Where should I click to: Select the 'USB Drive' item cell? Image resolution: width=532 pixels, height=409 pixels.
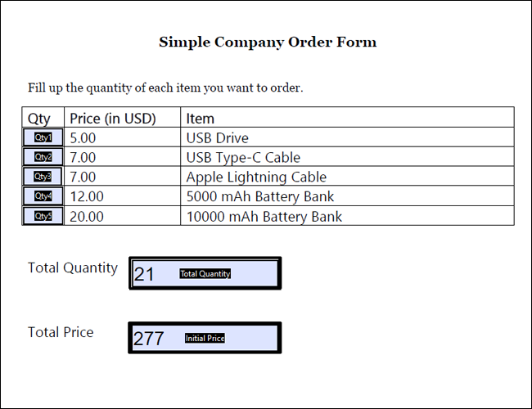pos(217,138)
